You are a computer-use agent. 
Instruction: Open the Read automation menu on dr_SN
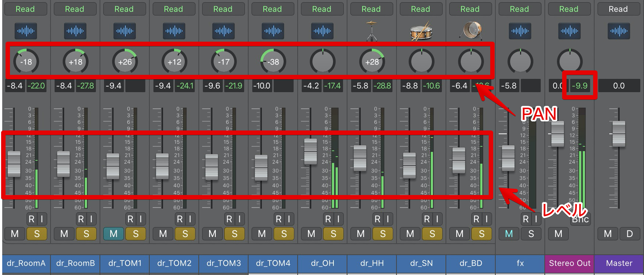point(421,9)
